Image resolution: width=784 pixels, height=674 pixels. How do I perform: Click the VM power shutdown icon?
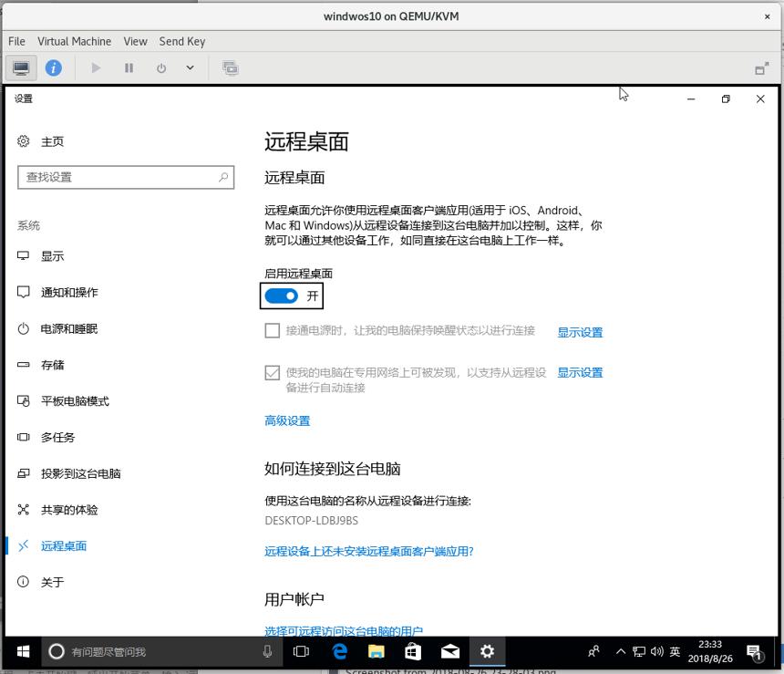point(161,68)
